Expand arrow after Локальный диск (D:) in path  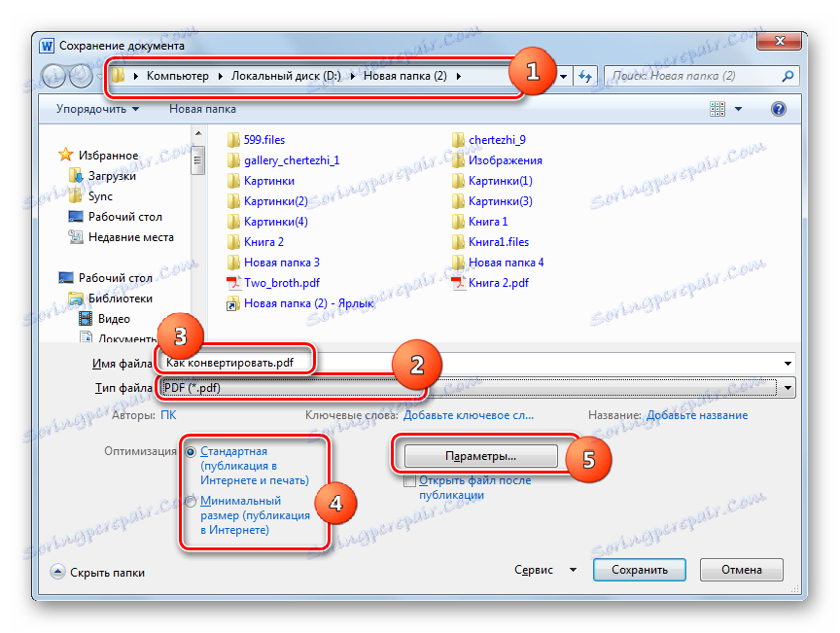[x=353, y=76]
